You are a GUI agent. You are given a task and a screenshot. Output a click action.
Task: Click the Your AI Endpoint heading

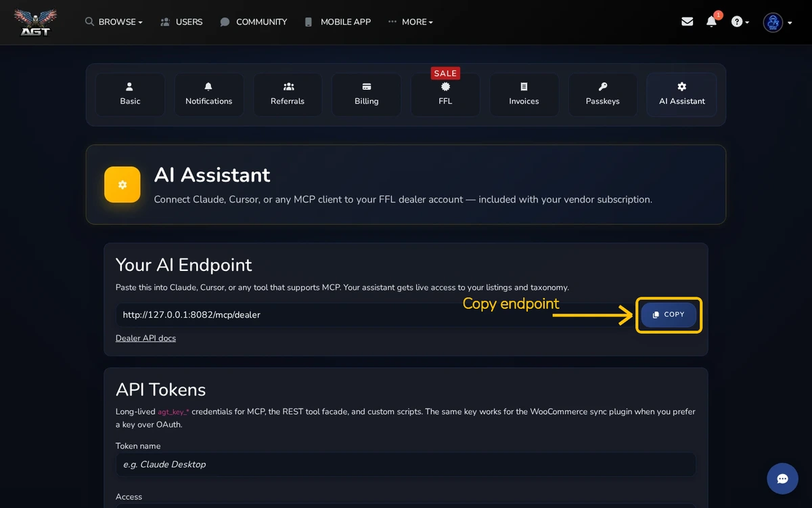click(x=183, y=265)
